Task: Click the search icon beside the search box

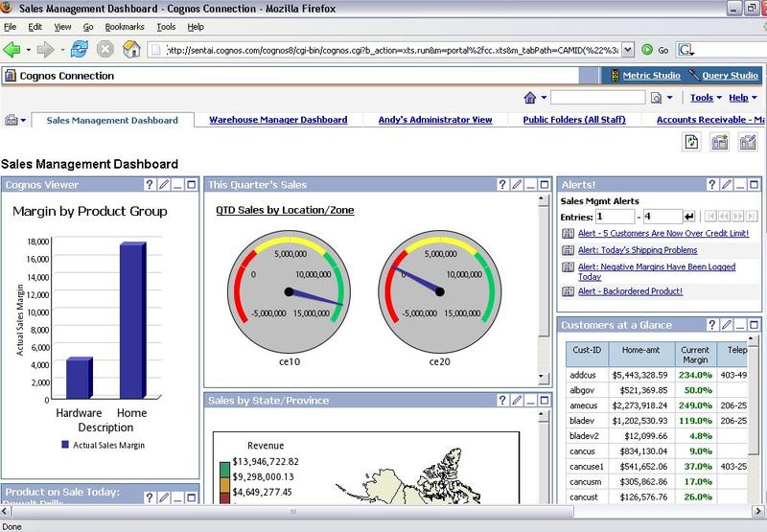Action: pos(656,98)
